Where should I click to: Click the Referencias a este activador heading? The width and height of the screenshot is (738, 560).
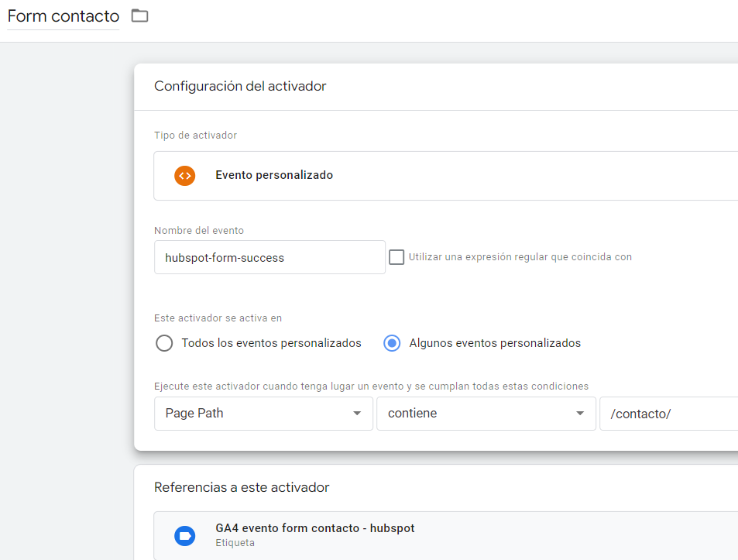[x=242, y=487]
